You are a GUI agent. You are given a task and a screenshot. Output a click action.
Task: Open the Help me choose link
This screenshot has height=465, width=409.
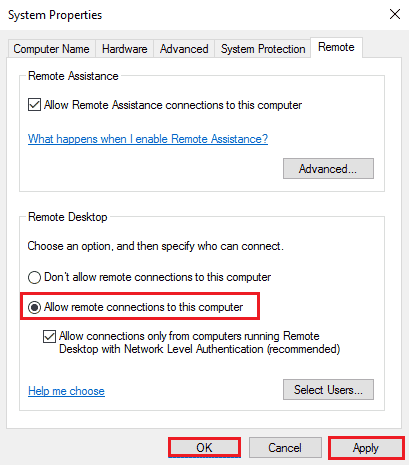(x=66, y=391)
